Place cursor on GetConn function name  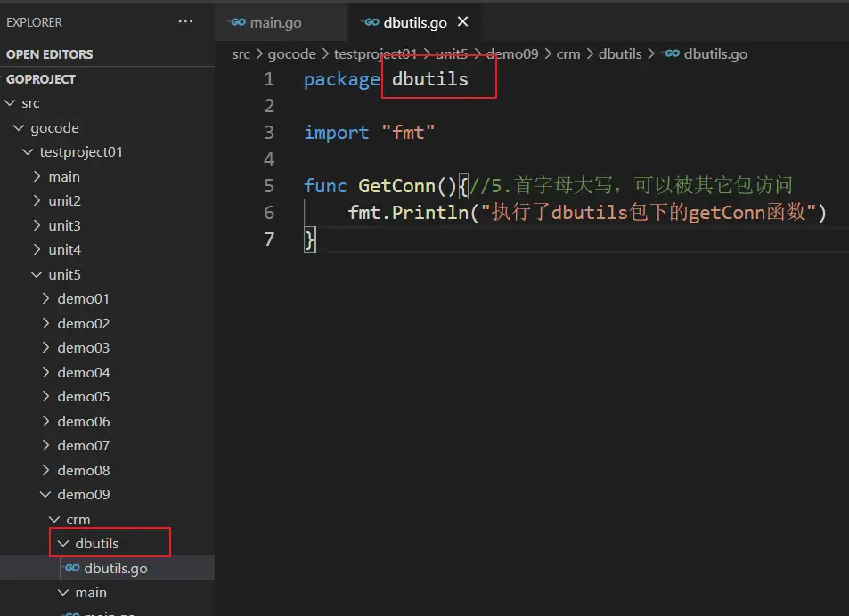coord(395,185)
